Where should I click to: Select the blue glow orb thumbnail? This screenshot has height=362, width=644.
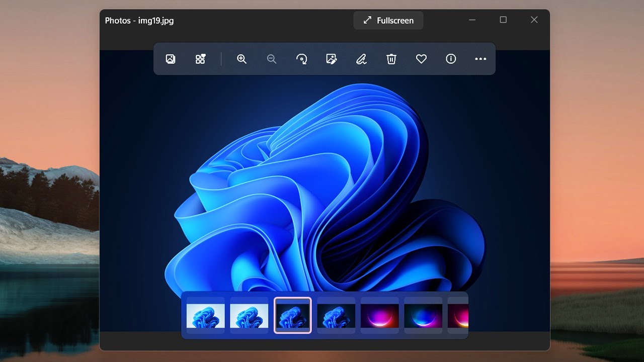click(423, 315)
